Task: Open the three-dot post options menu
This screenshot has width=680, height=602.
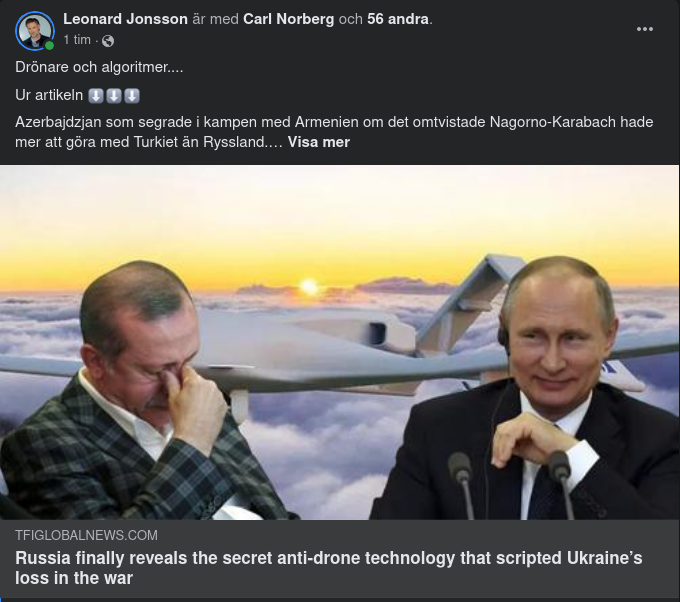Action: 644,29
